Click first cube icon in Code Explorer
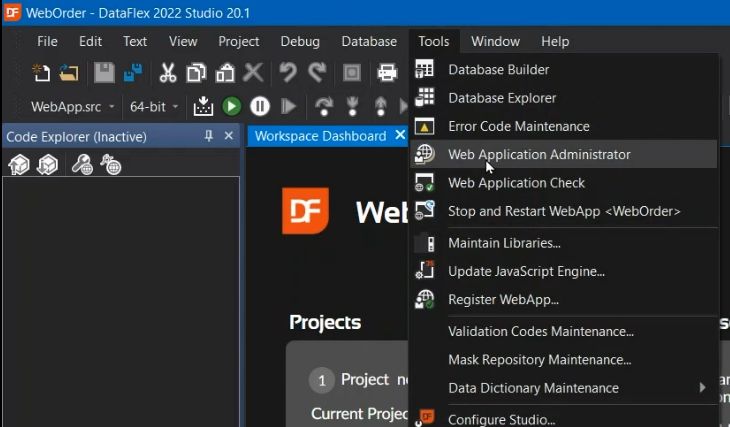 [19, 164]
